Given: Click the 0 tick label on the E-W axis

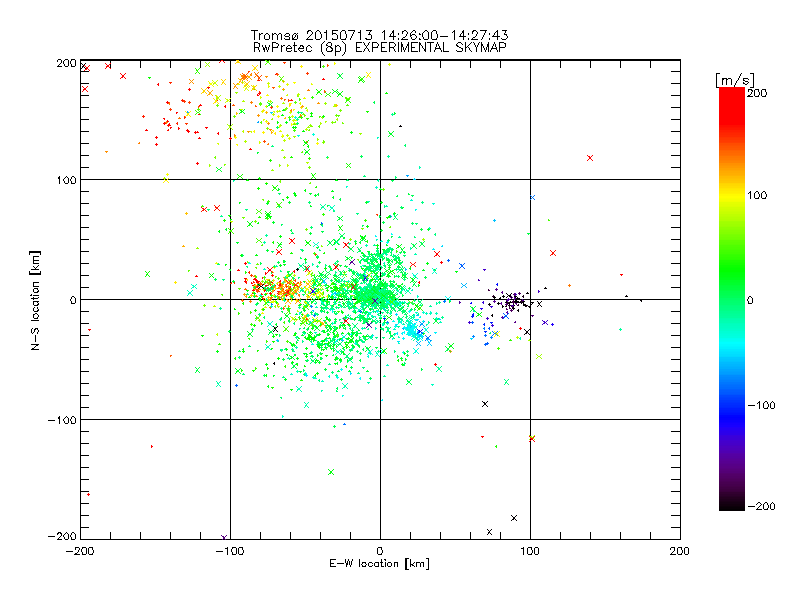Looking at the screenshot, I should (380, 552).
